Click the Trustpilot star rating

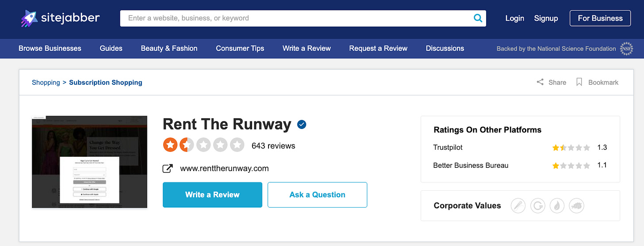(571, 148)
